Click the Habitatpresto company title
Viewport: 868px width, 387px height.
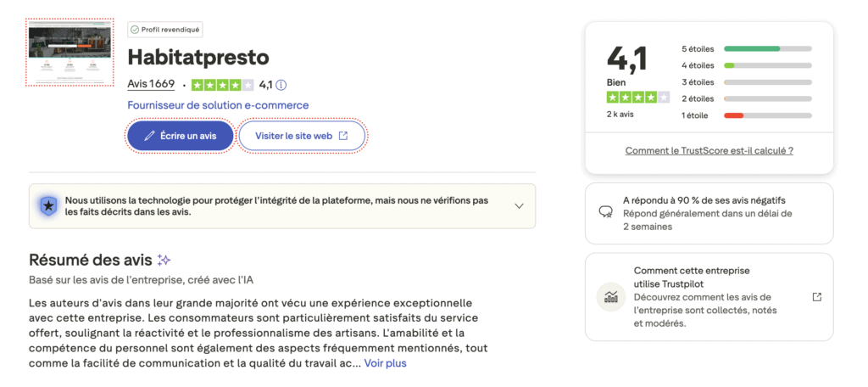tap(198, 58)
